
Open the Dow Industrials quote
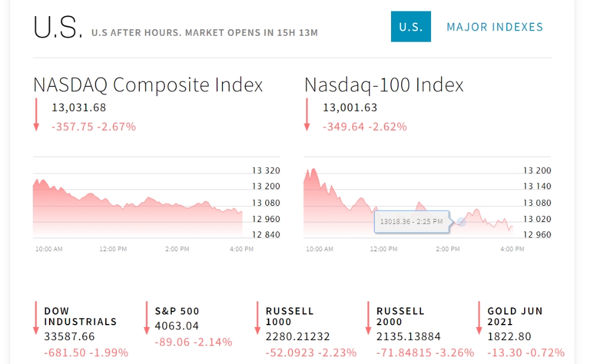(80, 316)
